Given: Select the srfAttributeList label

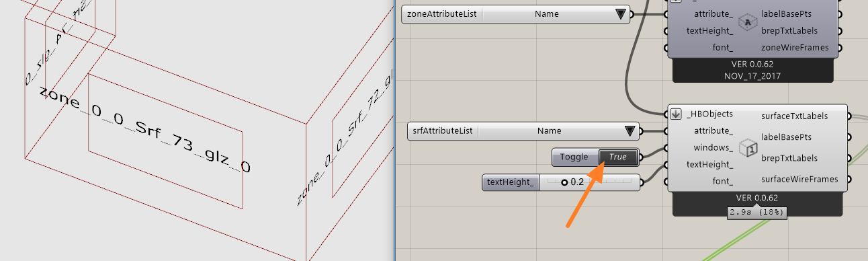Looking at the screenshot, I should (x=442, y=131).
